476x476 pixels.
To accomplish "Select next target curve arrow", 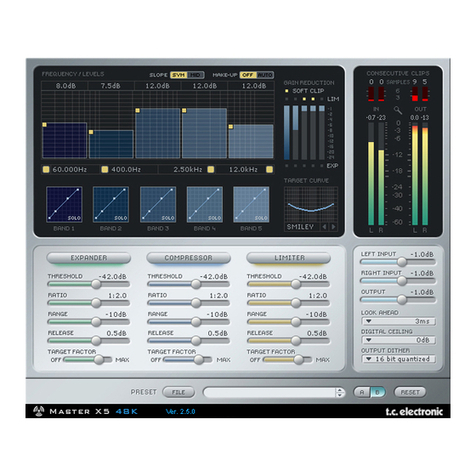I will pyautogui.click(x=333, y=227).
